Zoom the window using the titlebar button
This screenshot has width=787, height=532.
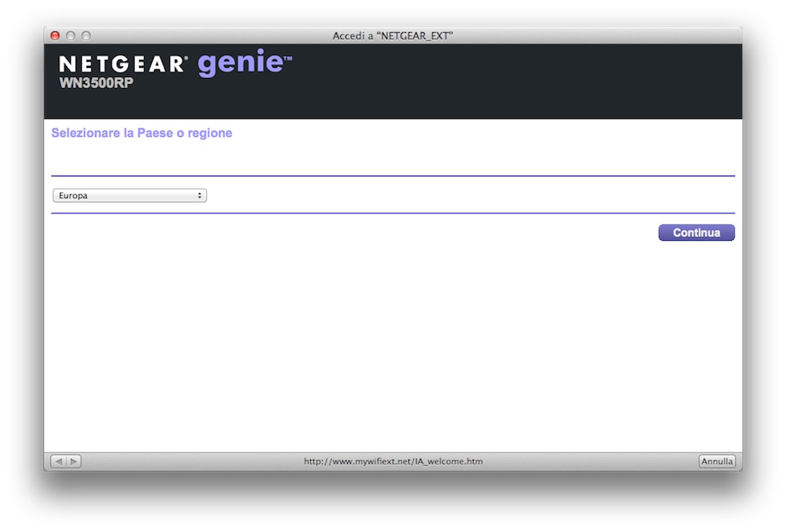(x=87, y=35)
